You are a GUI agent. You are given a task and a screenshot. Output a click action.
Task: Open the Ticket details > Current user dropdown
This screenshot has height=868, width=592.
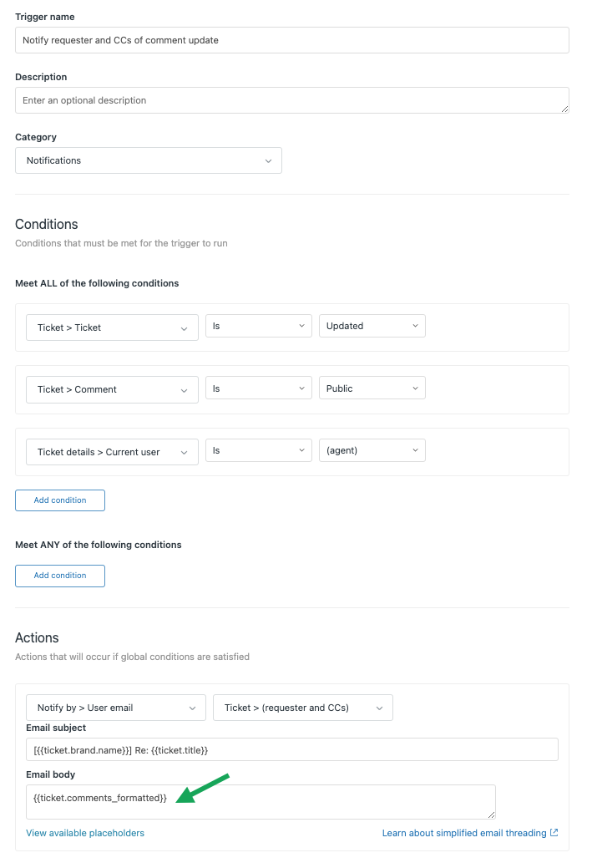tap(112, 452)
